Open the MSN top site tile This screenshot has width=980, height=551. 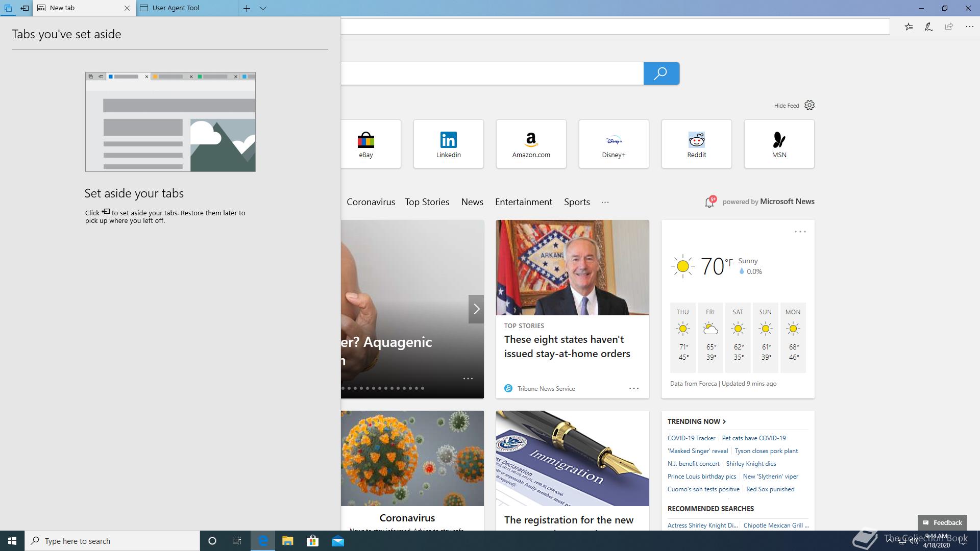779,144
